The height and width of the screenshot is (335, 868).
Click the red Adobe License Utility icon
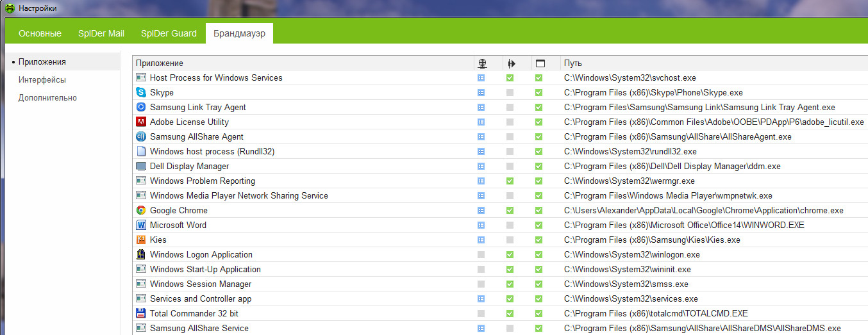pyautogui.click(x=141, y=122)
